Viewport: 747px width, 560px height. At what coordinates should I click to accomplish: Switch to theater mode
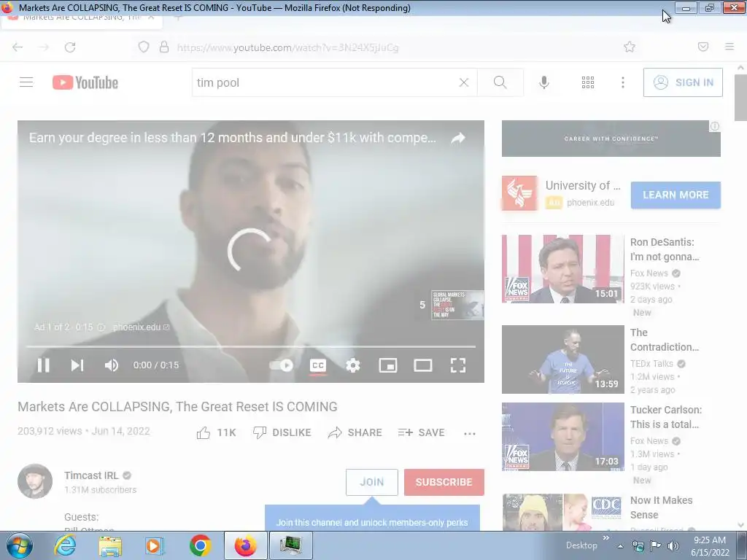(423, 365)
